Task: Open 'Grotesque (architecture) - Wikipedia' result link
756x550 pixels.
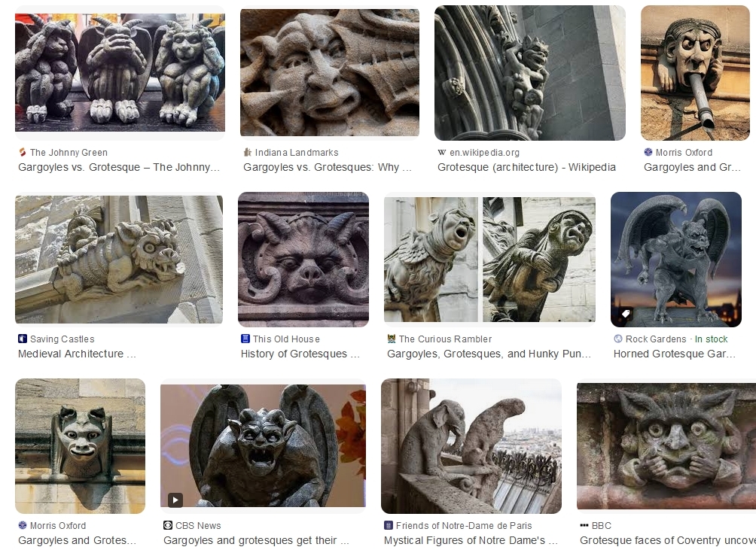Action: point(526,167)
